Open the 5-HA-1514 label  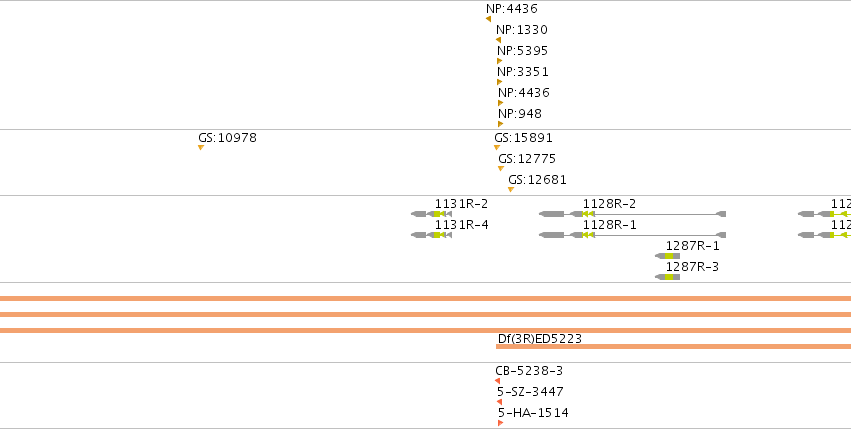[534, 413]
